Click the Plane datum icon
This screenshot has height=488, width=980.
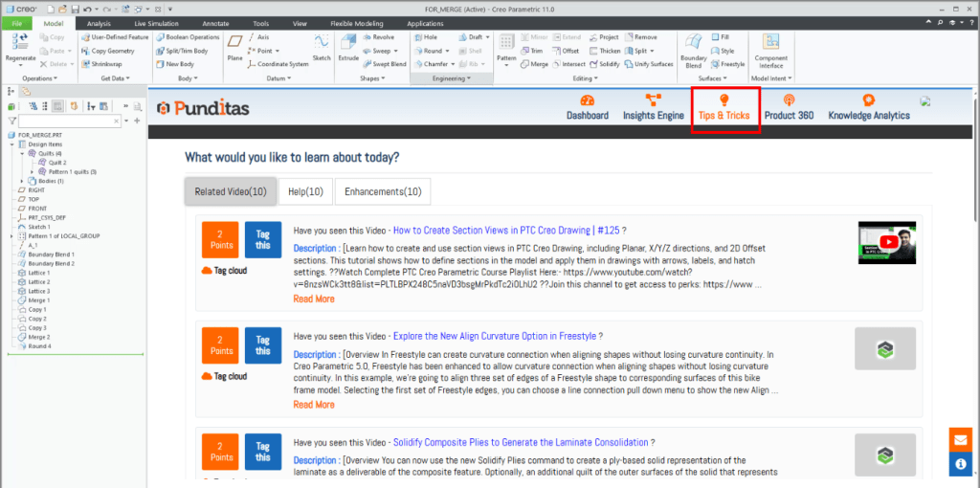tap(234, 49)
